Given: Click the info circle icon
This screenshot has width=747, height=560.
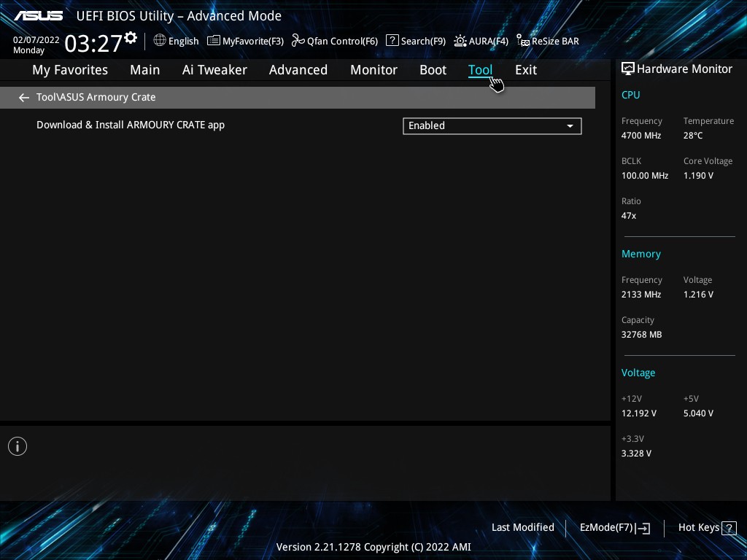Looking at the screenshot, I should [18, 446].
